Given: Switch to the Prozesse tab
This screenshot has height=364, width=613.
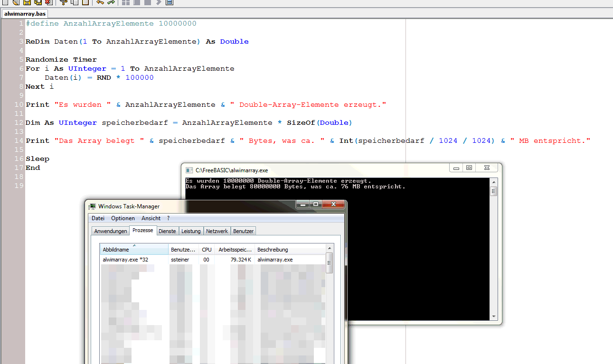Looking at the screenshot, I should pos(143,230).
